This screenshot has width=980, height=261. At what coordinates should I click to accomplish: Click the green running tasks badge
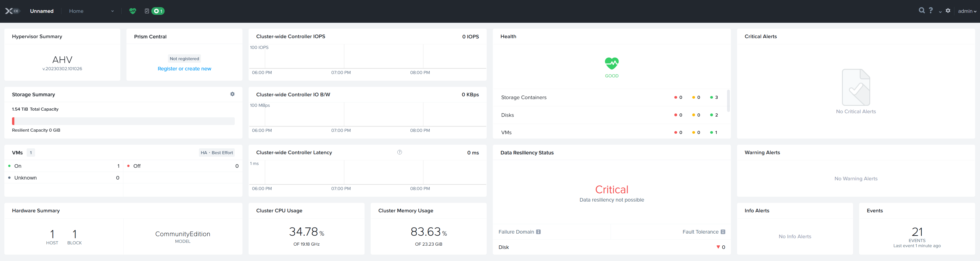pyautogui.click(x=158, y=11)
